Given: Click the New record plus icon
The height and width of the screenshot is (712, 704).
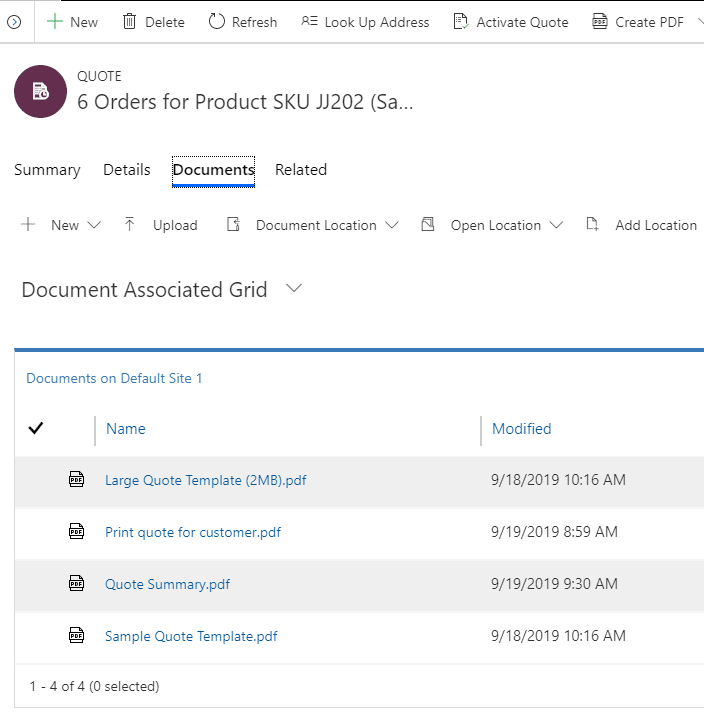Looking at the screenshot, I should coord(54,22).
